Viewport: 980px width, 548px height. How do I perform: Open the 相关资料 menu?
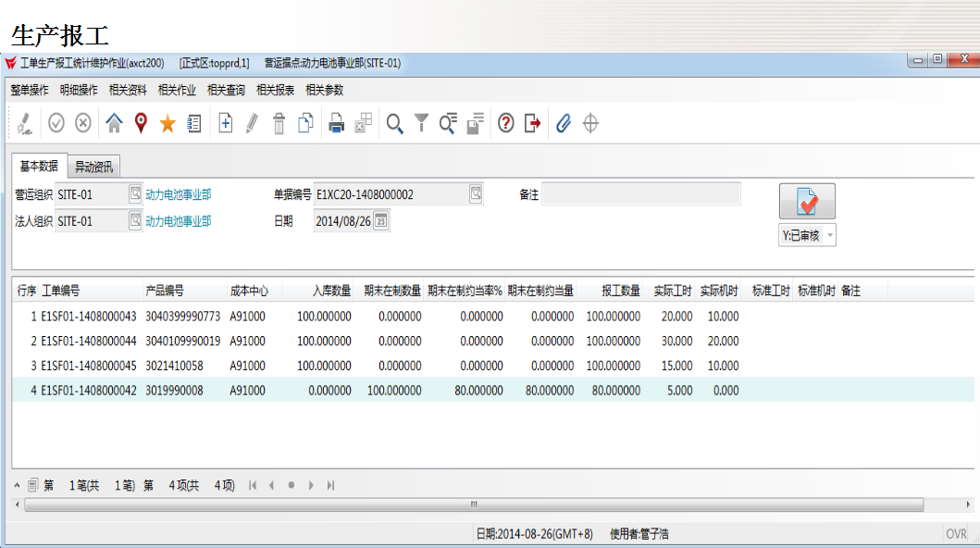pos(128,90)
